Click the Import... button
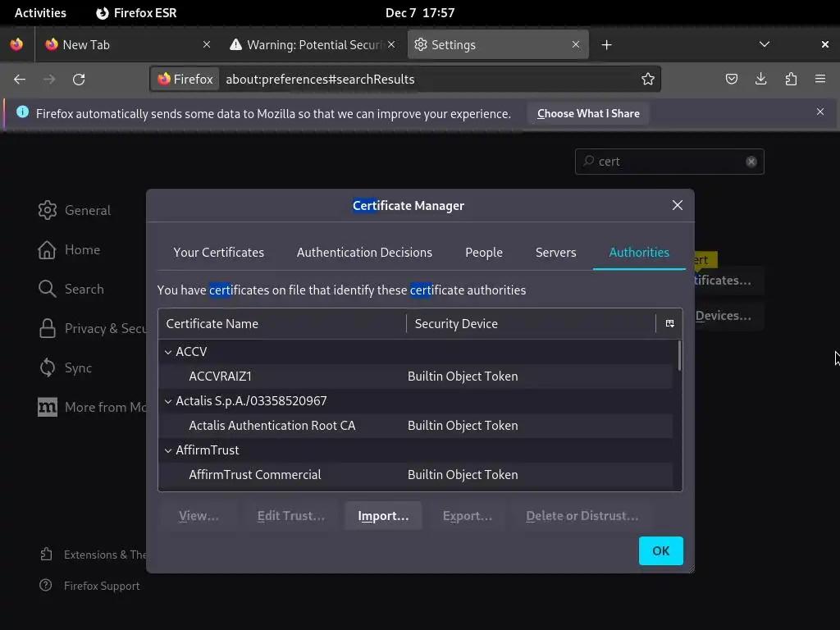The width and height of the screenshot is (840, 630). tap(383, 515)
